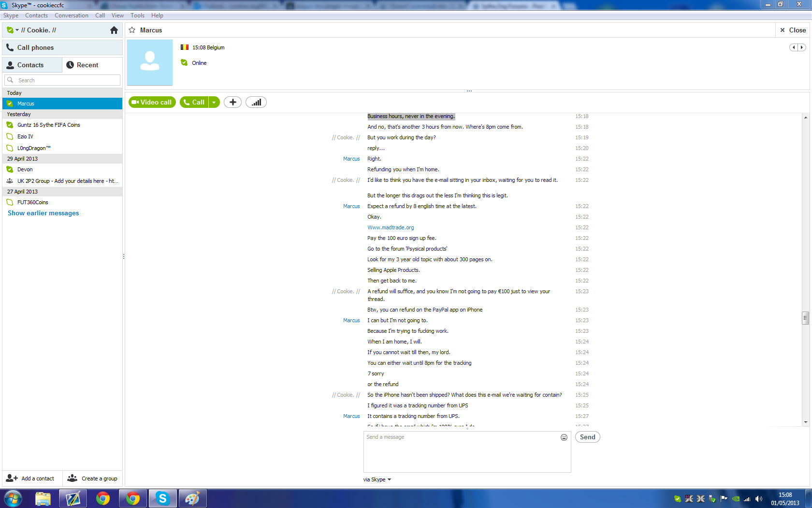
Task: Click the volume speaker tray icon
Action: point(759,499)
